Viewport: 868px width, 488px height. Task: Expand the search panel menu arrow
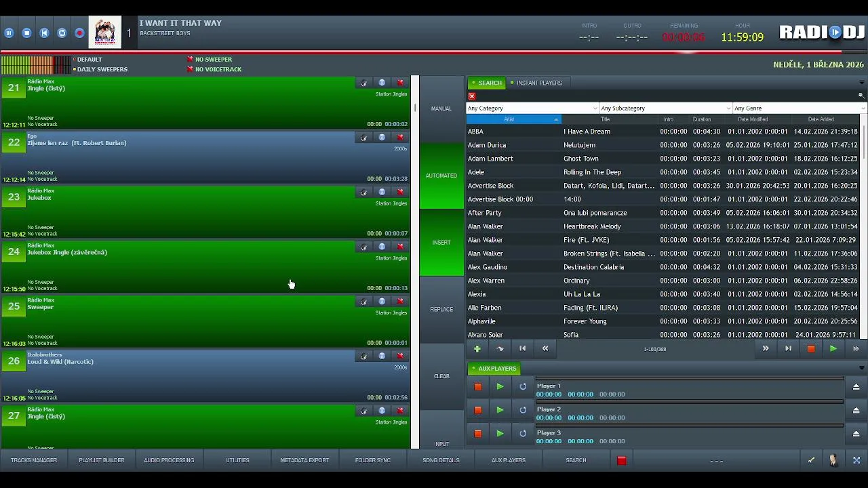click(862, 83)
